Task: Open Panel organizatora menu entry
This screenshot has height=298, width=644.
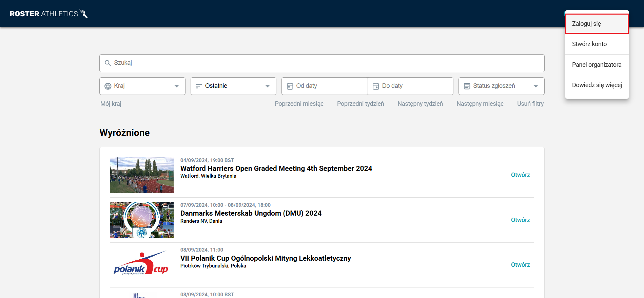Action: [597, 65]
